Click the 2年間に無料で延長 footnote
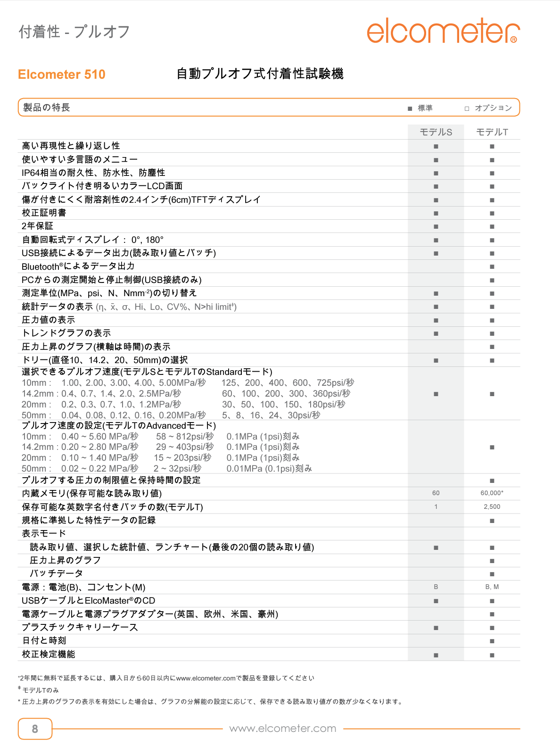560x747 pixels. (x=166, y=678)
